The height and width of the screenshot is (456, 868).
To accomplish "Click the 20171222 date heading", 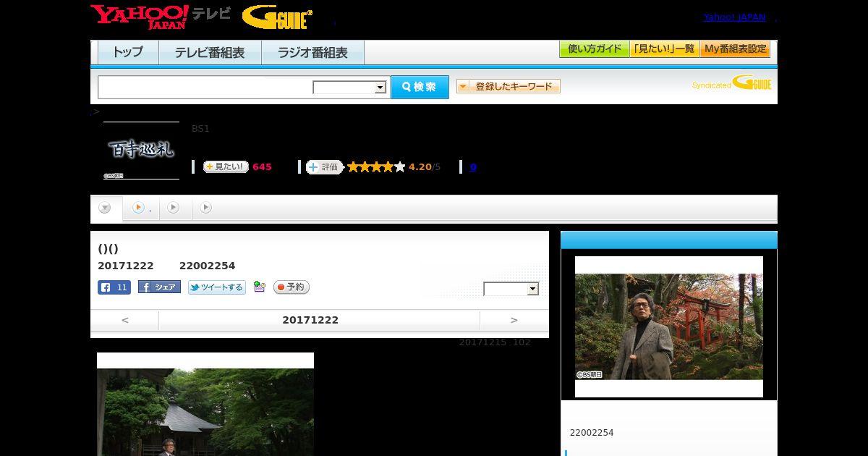I will (x=310, y=320).
